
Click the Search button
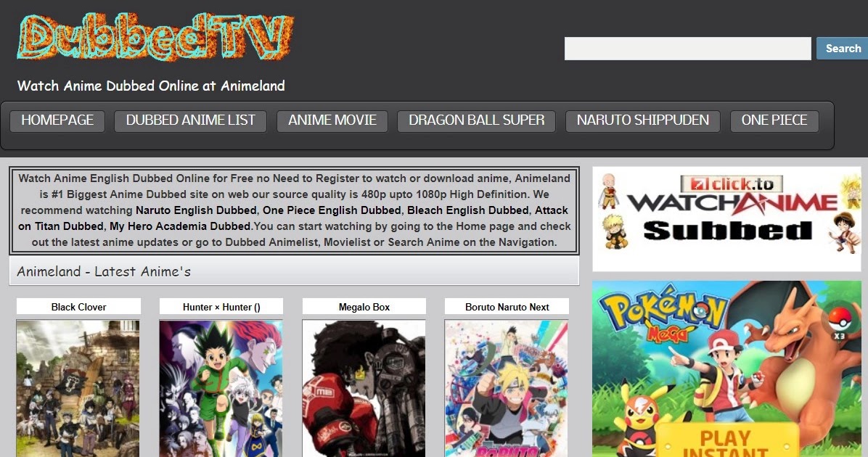coord(843,49)
